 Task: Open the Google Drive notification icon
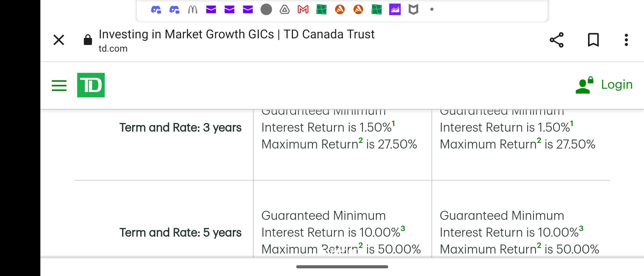[284, 10]
